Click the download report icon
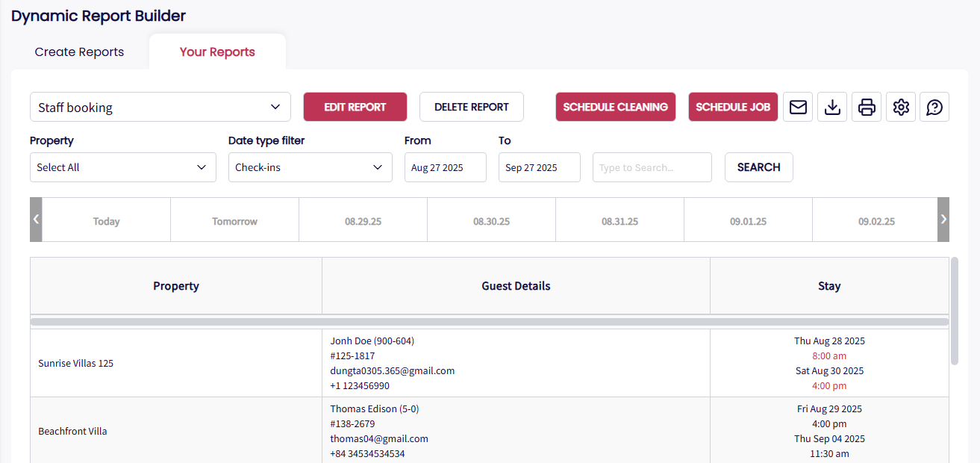 [x=832, y=108]
